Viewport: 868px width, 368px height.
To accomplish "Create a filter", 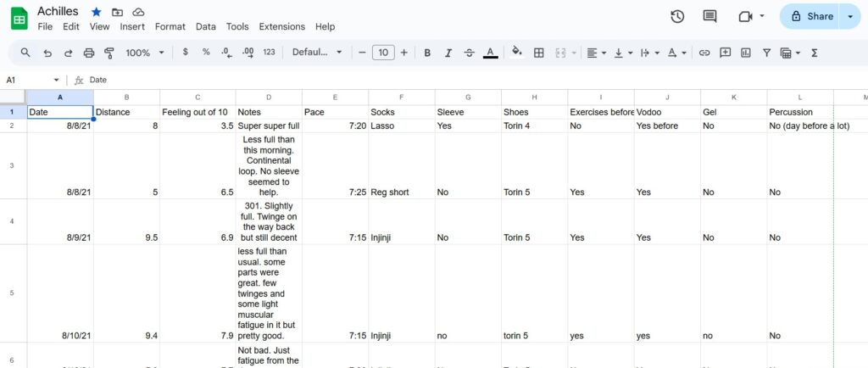I will [x=766, y=53].
